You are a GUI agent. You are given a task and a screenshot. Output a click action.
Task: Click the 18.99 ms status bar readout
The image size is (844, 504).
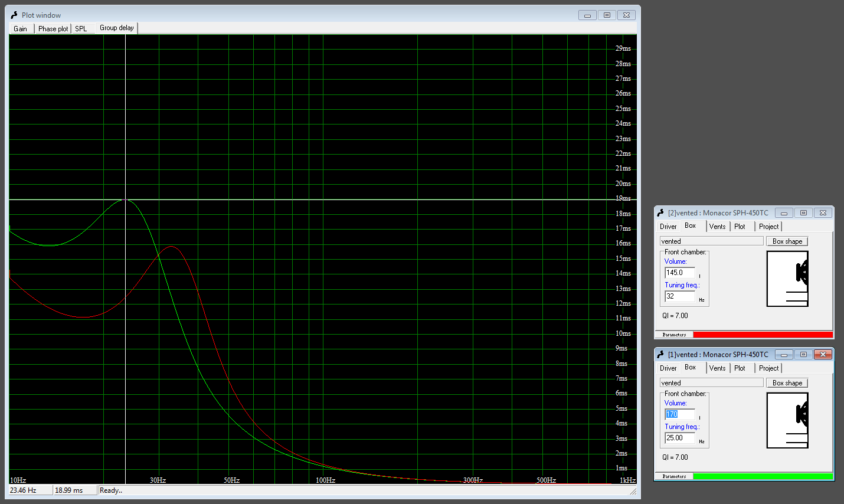[74, 490]
